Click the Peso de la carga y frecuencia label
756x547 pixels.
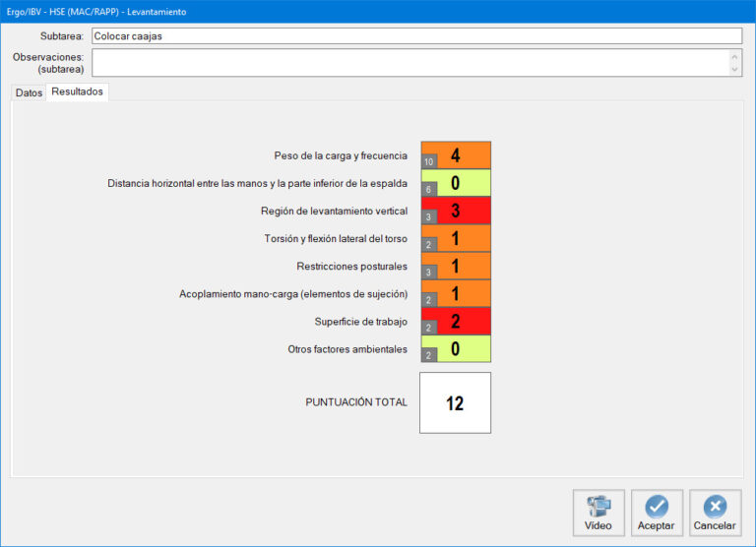(341, 155)
